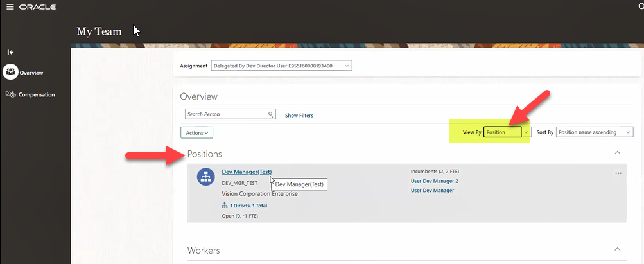Open the hamburger navigation menu
Viewport: 644px width, 264px height.
10,6
